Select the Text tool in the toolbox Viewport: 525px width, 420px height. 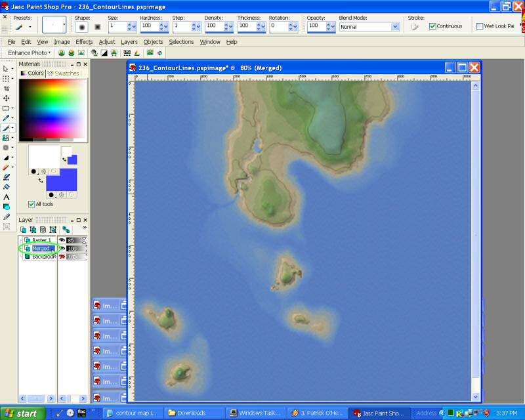7,197
